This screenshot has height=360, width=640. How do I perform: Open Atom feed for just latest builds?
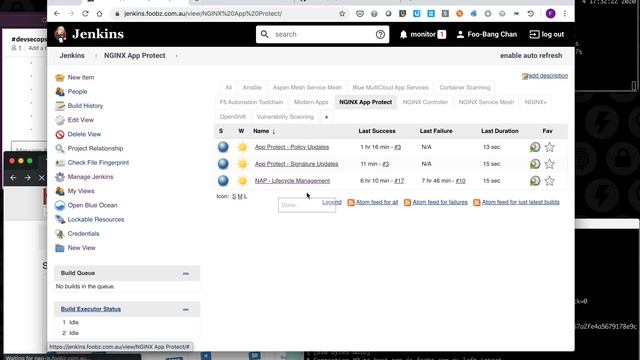[520, 202]
